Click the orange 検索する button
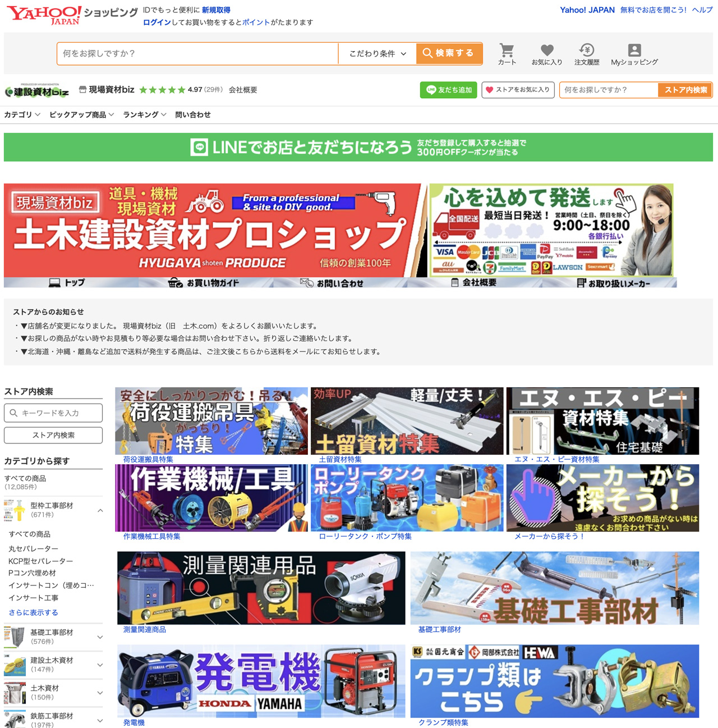Viewport: 718px width, 728px height. tap(449, 53)
